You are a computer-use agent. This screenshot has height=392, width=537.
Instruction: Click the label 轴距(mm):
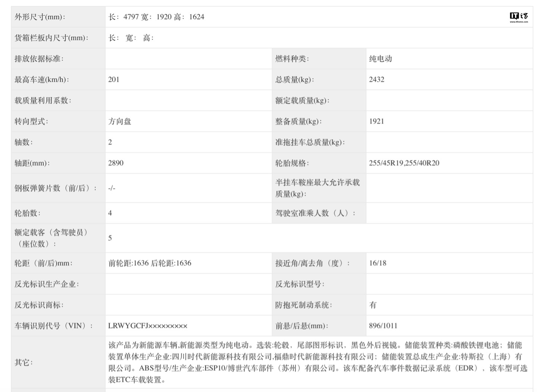tap(32, 163)
